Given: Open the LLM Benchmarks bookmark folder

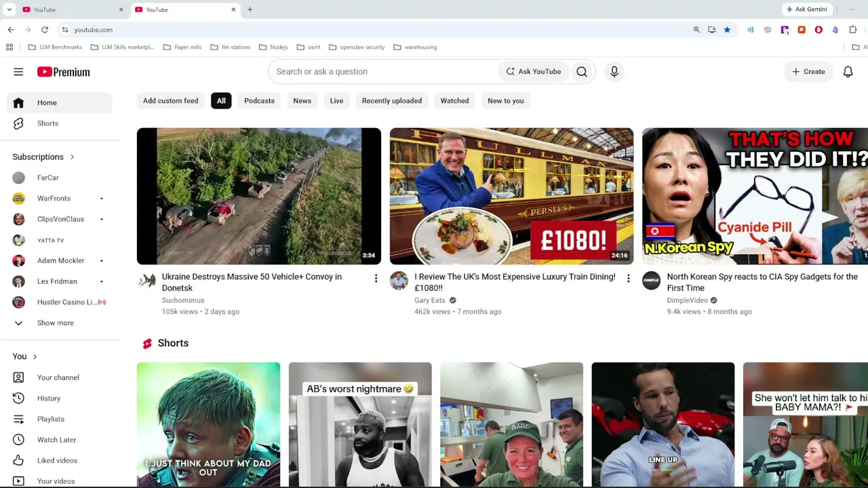Looking at the screenshot, I should click(x=55, y=47).
